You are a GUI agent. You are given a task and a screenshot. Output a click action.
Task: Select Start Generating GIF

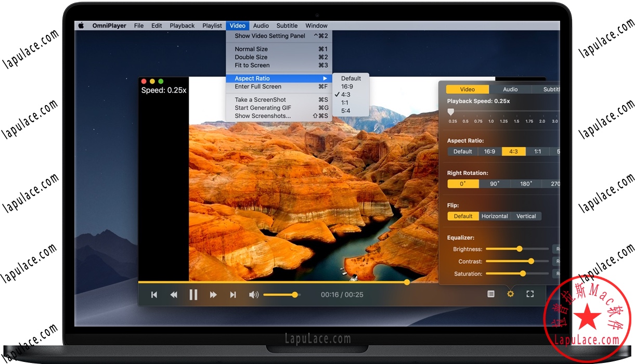click(262, 108)
